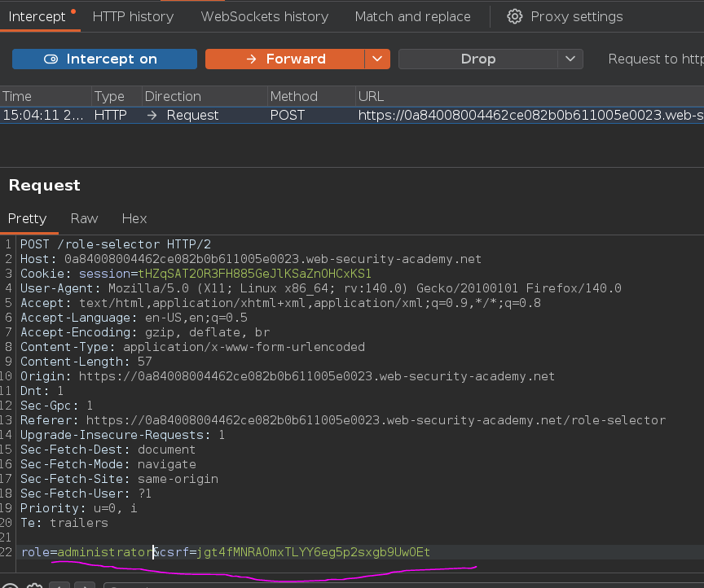
Task: Click the Content-Length: 57 line
Action: click(86, 362)
